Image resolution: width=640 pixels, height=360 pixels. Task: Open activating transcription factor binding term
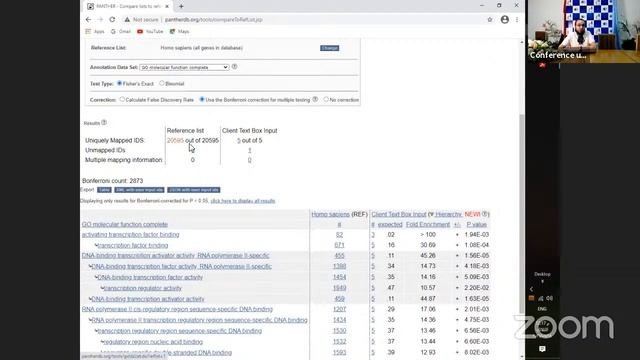130,235
